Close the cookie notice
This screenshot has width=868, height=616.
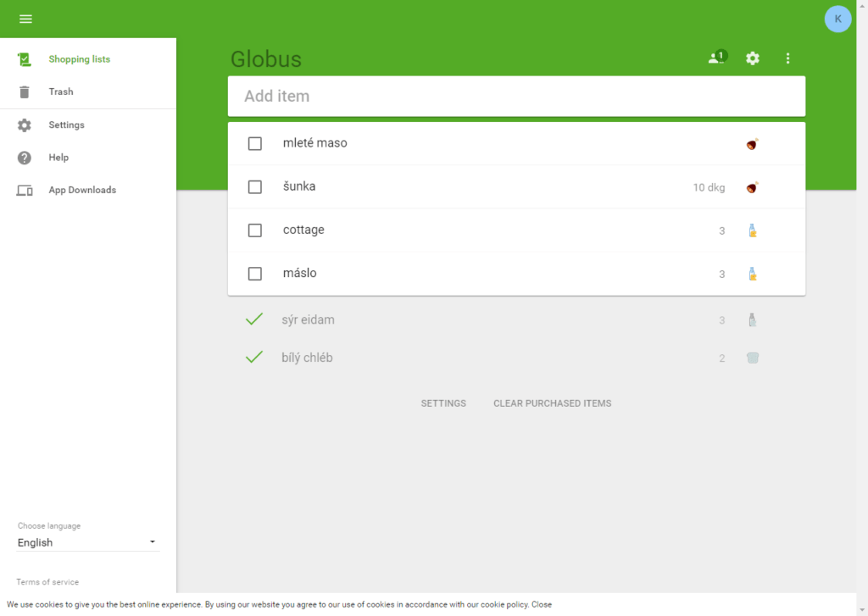pos(542,604)
